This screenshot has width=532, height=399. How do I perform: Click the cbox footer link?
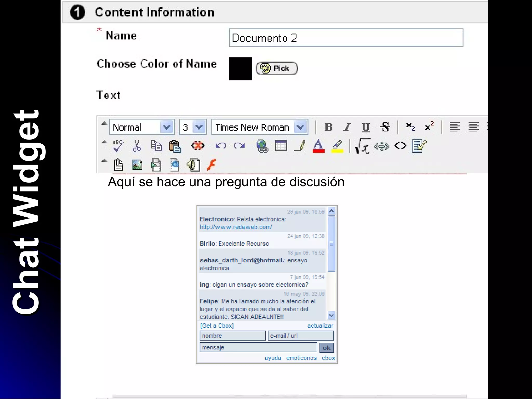(328, 358)
